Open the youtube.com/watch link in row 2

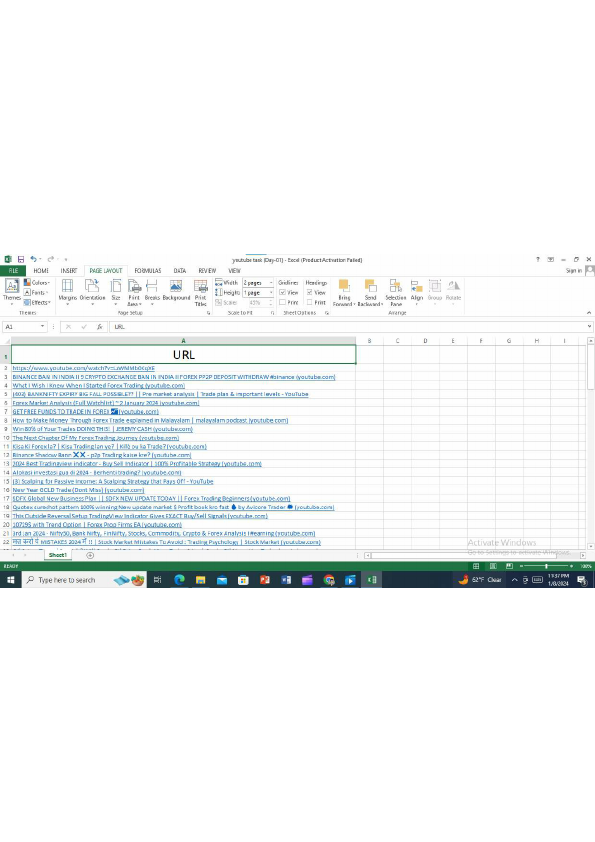click(x=84, y=368)
